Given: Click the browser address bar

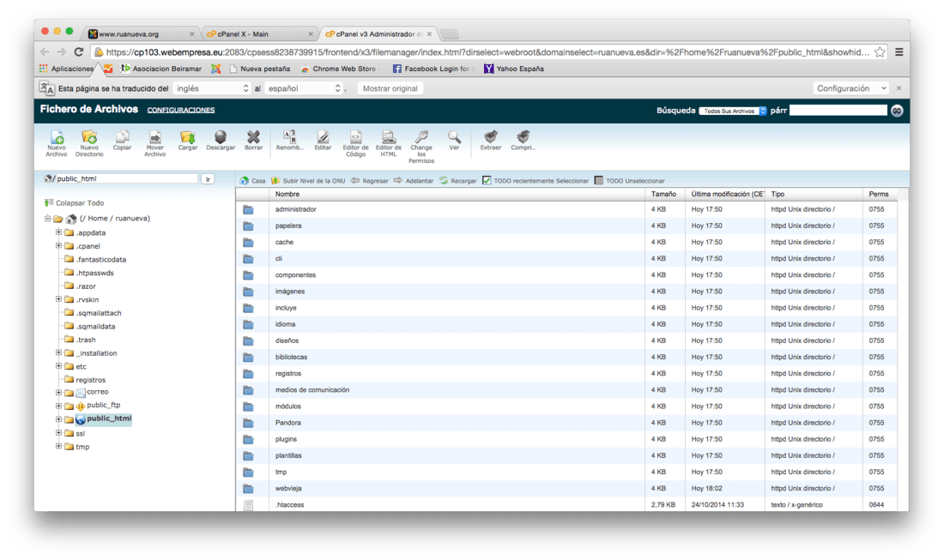Looking at the screenshot, I should click(x=487, y=52).
